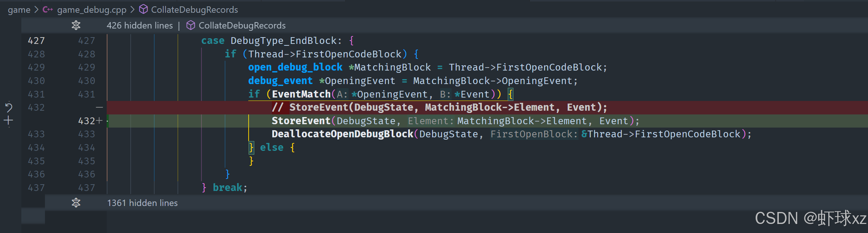Click the cube symbol icon in breadcrumb
The width and height of the screenshot is (868, 233).
pos(143,9)
